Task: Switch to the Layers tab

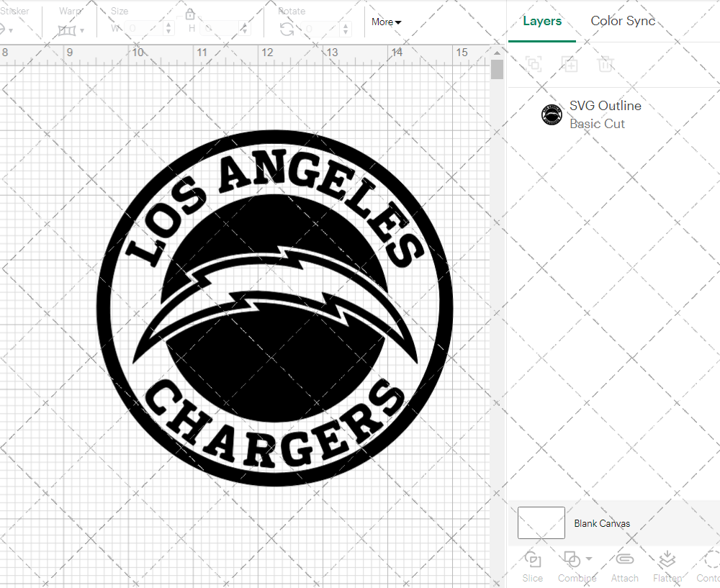Action: click(542, 21)
